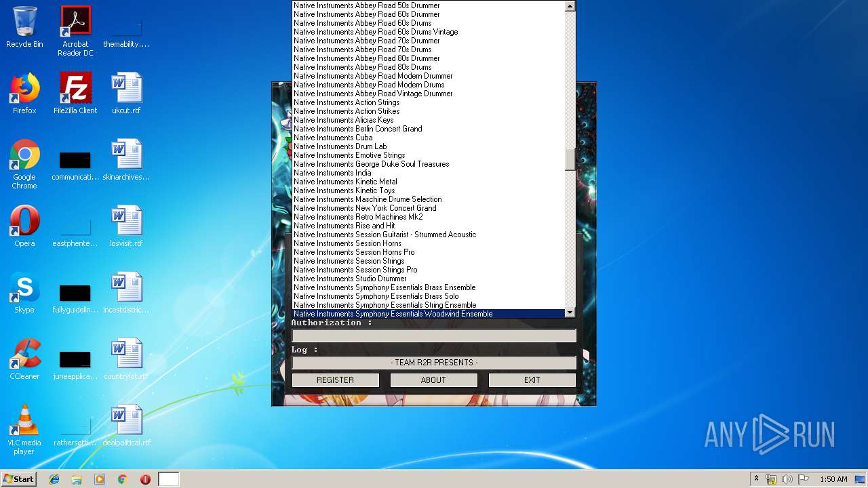Image resolution: width=868 pixels, height=488 pixels.
Task: Open losvisit.rtf document
Action: pos(126,226)
